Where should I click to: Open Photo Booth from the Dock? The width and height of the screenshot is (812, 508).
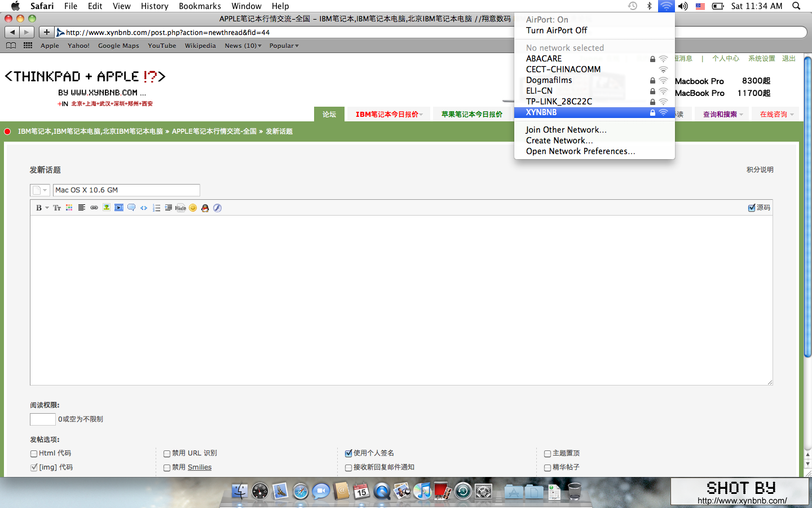[443, 492]
